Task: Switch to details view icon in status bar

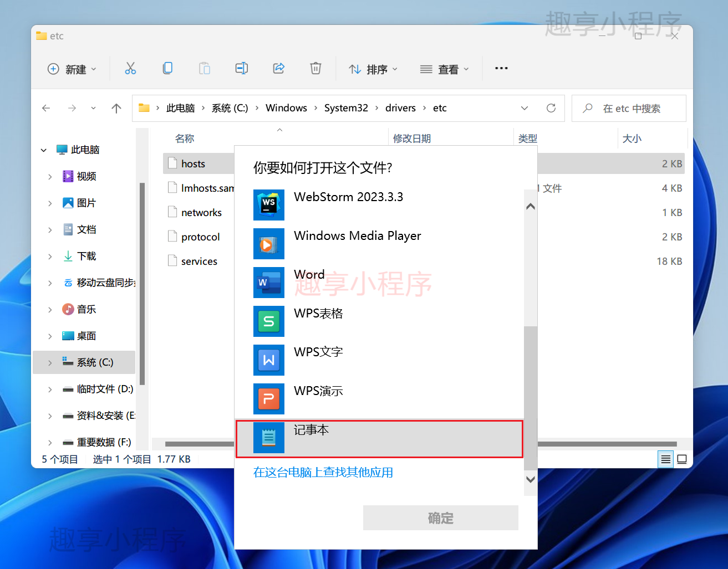Action: coord(666,459)
